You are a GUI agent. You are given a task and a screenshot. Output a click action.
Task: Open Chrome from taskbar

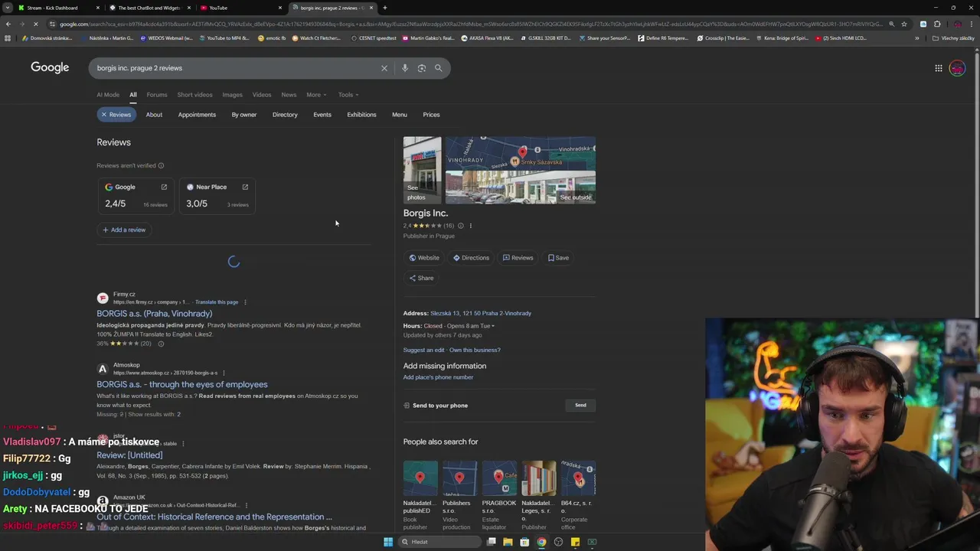(541, 542)
